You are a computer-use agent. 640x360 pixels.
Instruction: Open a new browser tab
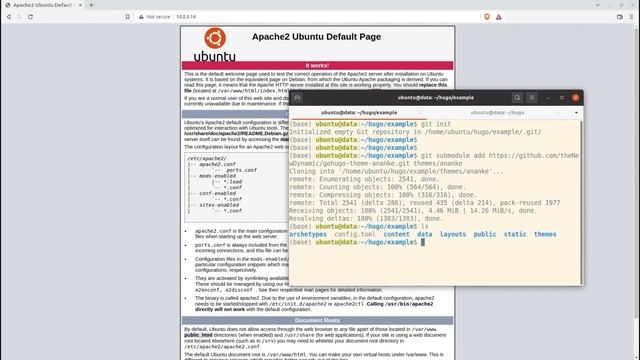(91, 5)
